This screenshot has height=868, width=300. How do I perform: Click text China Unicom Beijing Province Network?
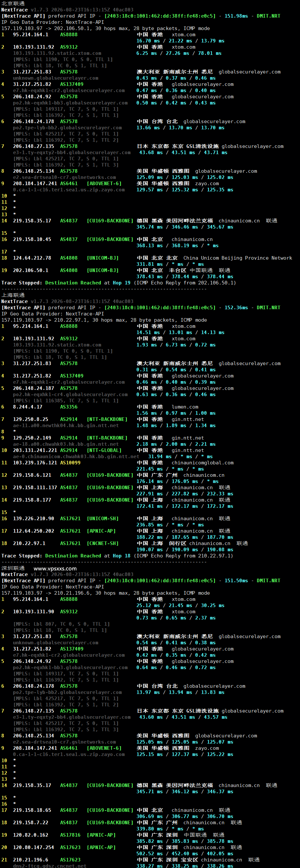(x=238, y=258)
